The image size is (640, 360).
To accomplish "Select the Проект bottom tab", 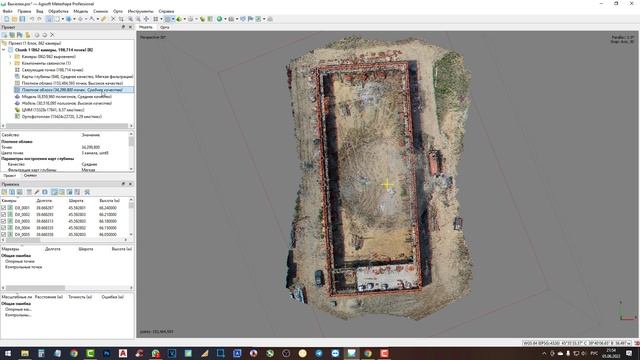I will point(9,176).
